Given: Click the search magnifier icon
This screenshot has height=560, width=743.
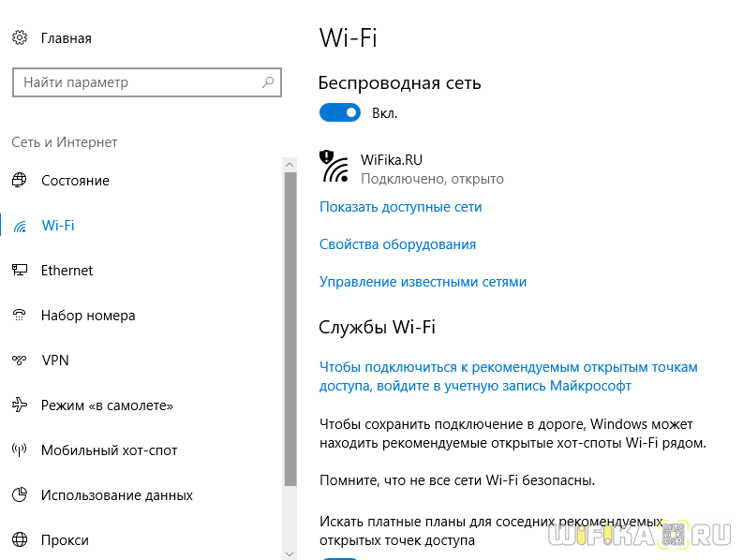Looking at the screenshot, I should [268, 82].
